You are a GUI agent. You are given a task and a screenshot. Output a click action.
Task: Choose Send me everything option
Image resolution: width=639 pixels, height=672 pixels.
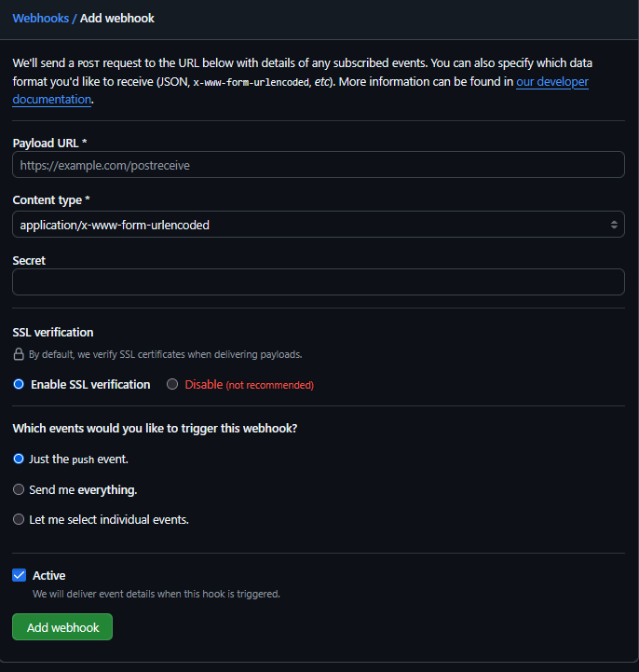click(19, 489)
